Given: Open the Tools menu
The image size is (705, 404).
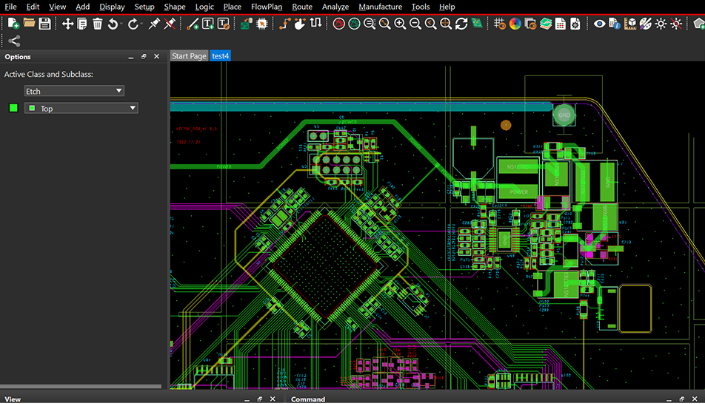Looking at the screenshot, I should [x=420, y=7].
